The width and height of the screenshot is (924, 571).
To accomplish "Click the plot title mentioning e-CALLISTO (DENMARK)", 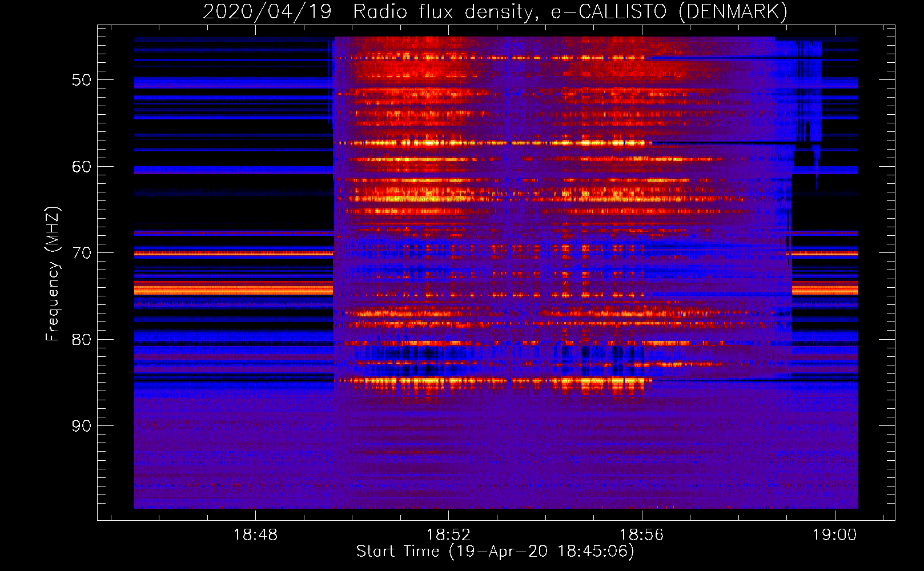I will [495, 11].
